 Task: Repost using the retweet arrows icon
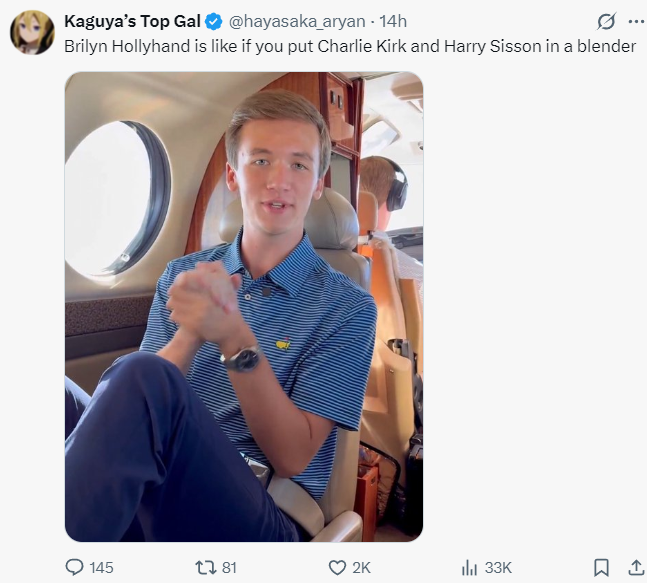coord(205,567)
